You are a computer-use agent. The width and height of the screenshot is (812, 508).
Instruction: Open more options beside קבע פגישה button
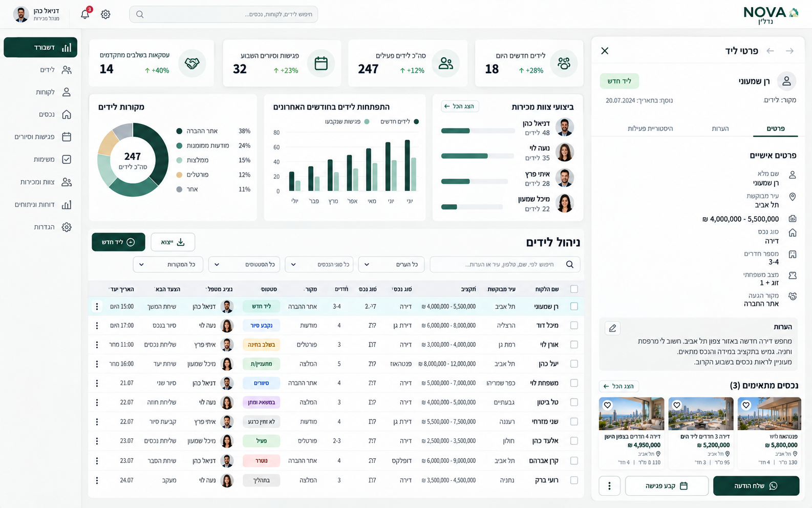click(609, 486)
